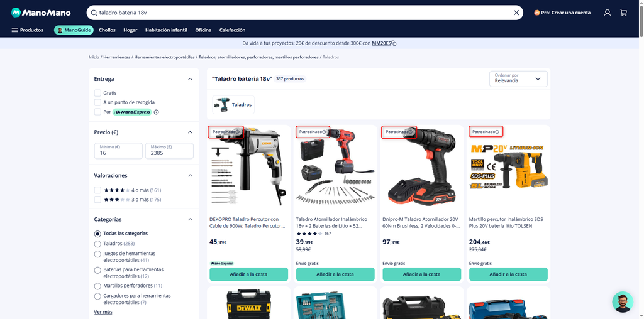
Task: Enable the 4 o más rating filter
Action: pyautogui.click(x=97, y=190)
